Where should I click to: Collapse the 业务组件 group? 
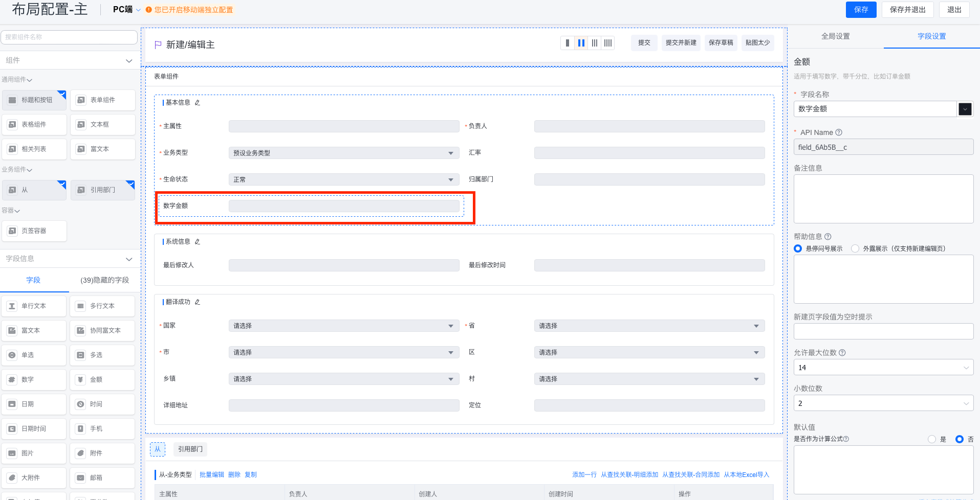pyautogui.click(x=29, y=170)
